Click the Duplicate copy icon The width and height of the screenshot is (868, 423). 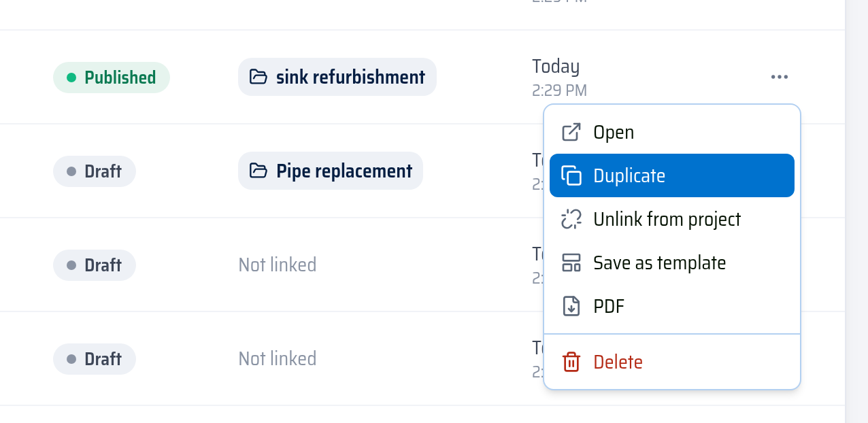click(x=571, y=175)
